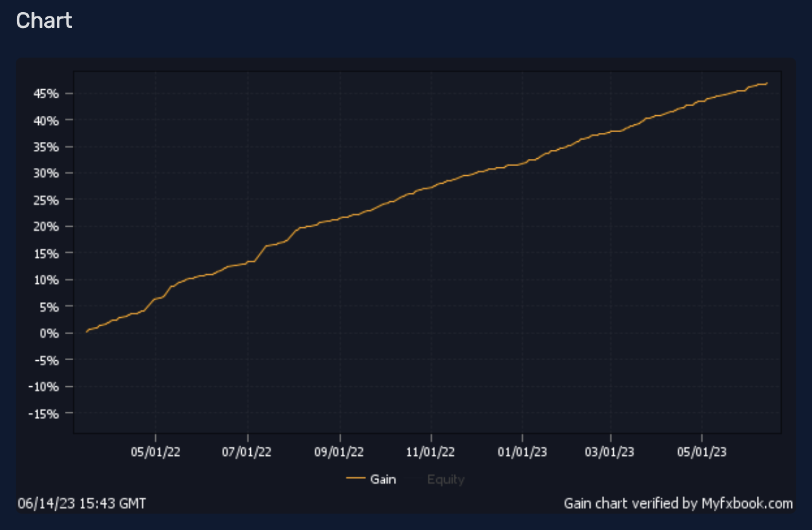812x530 pixels.
Task: Select the 07/01/22 date on the x-axis
Action: [248, 452]
